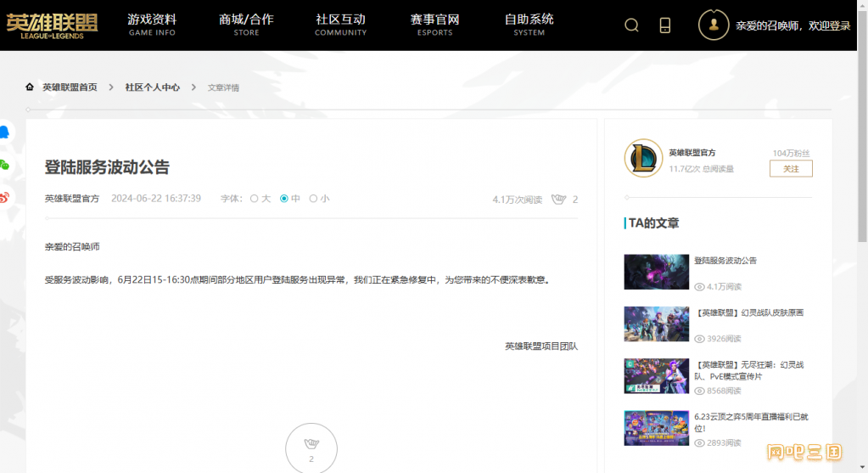Viewport: 868px width, 473px height.
Task: Share via the Weibo icon
Action: (4, 197)
